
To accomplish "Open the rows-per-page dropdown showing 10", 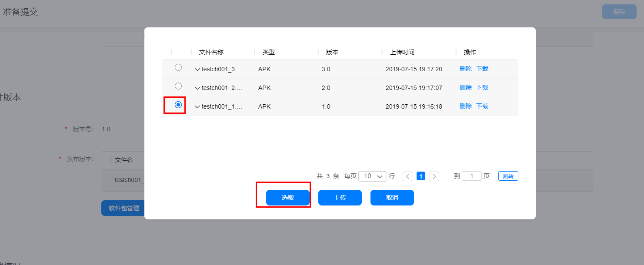I will pyautogui.click(x=373, y=176).
